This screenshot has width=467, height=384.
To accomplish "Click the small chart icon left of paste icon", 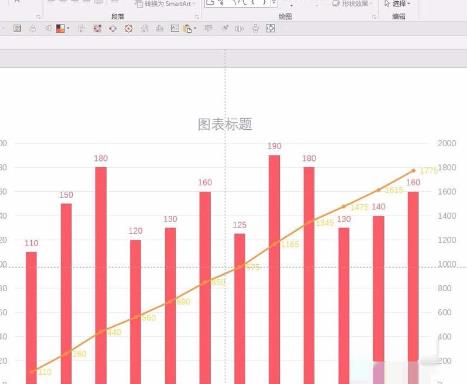I will (175, 29).
